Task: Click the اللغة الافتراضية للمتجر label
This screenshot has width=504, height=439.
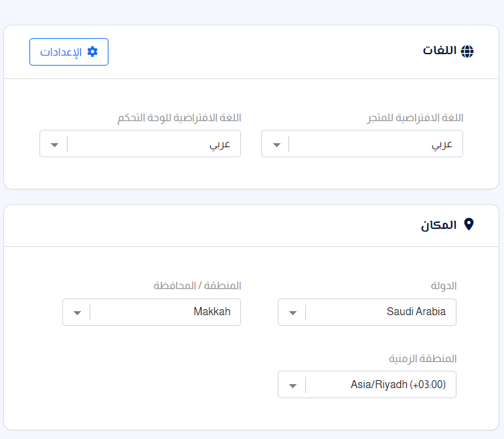Action: (x=415, y=118)
